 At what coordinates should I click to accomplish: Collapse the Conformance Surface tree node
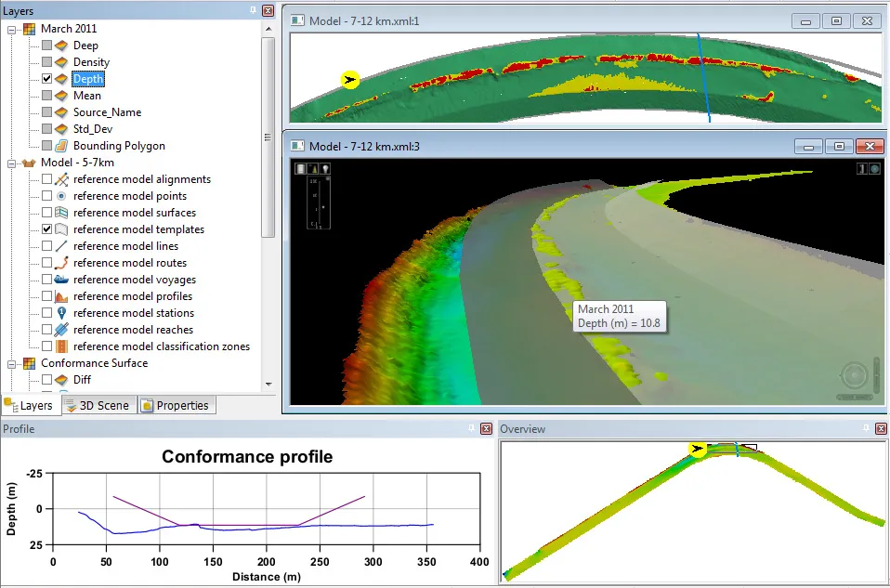tap(11, 363)
